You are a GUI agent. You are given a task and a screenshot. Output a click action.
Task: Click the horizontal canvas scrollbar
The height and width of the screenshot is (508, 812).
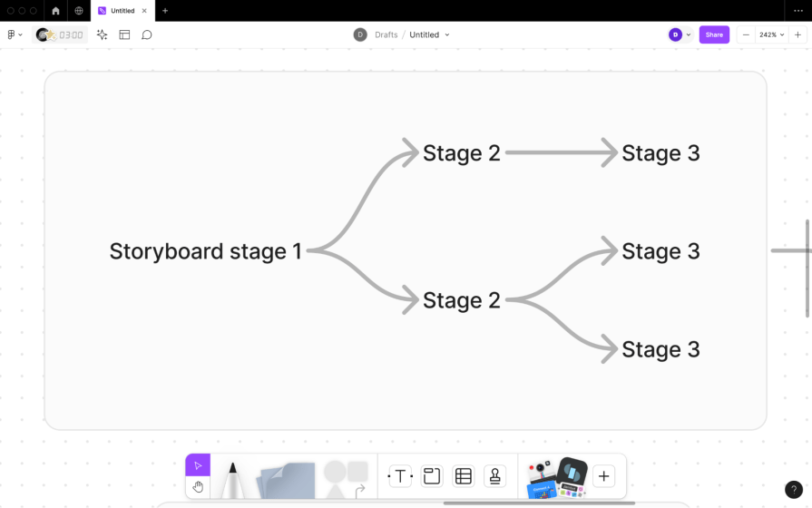tap(539, 503)
